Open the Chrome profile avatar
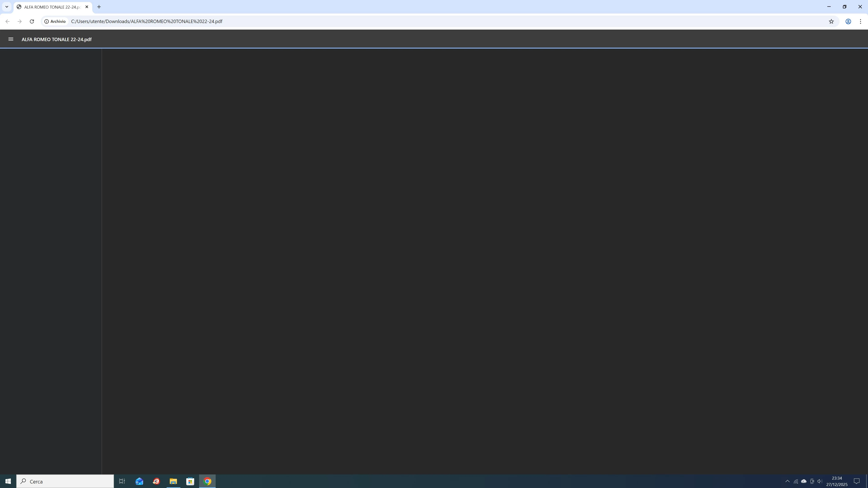The image size is (868, 488). pyautogui.click(x=848, y=21)
